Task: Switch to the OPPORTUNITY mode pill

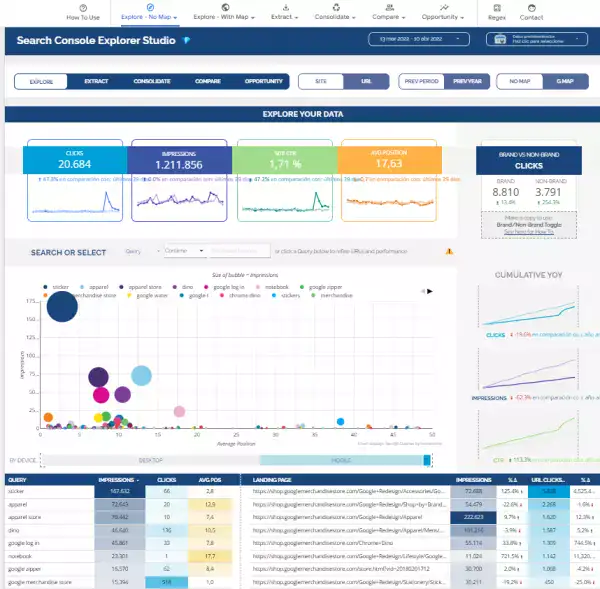Action: tap(263, 81)
